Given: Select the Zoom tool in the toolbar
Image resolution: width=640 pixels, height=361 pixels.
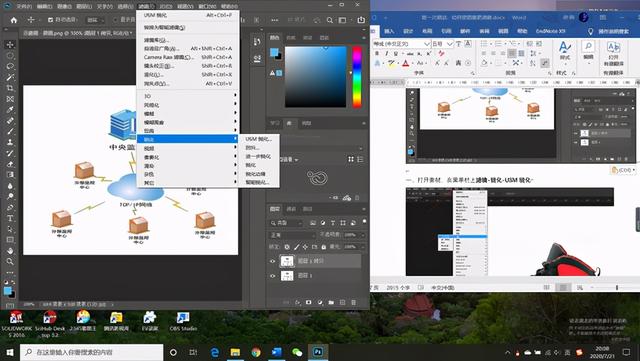Looking at the screenshot, I should coord(10,261).
